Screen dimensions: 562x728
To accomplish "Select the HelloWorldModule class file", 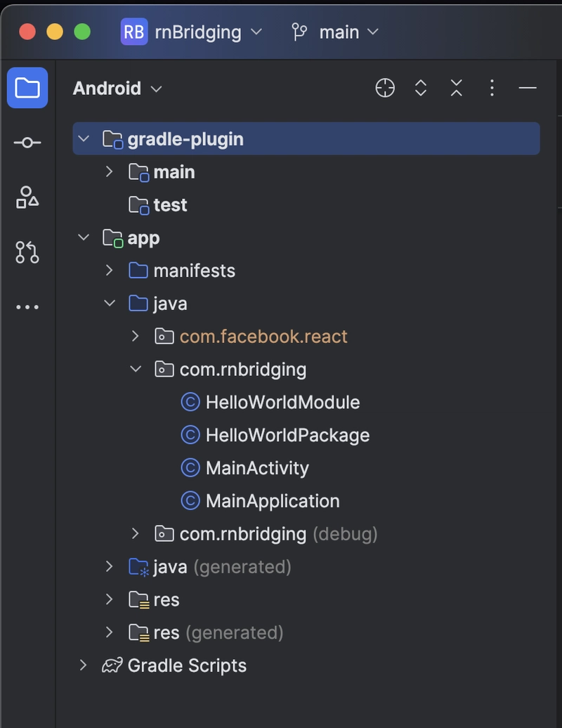I will coord(270,402).
